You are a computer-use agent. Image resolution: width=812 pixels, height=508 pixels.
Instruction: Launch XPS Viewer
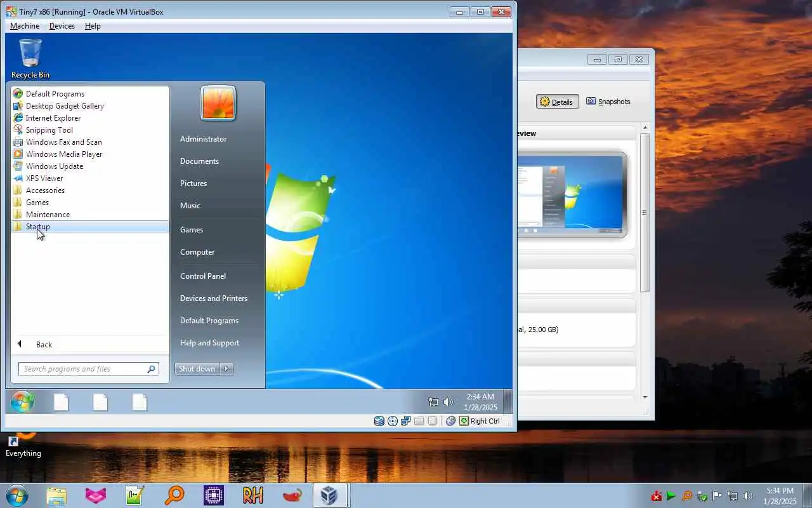(44, 178)
